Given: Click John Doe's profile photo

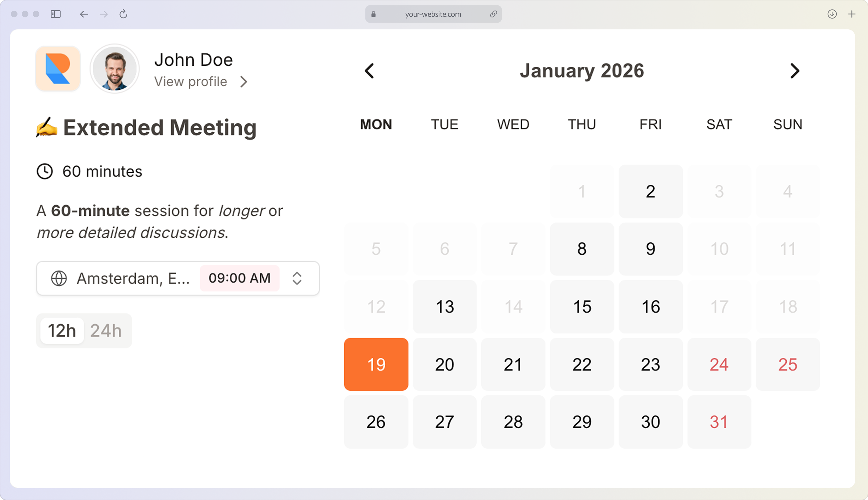Looking at the screenshot, I should [115, 69].
